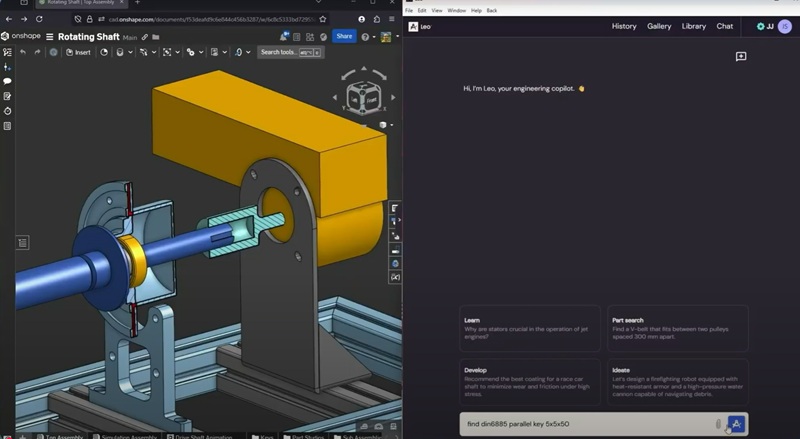Screen dimensions: 800x439
Task: Choose the Ideate suggestion card
Action: tap(676, 382)
